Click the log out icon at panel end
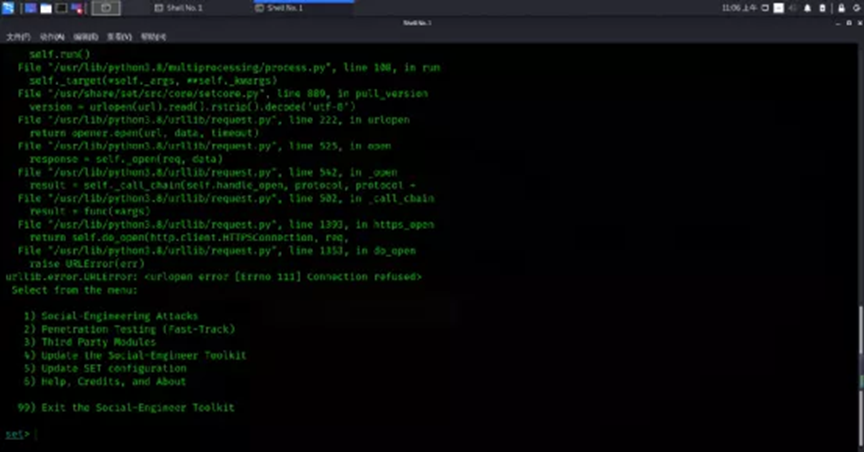This screenshot has width=864, height=452. pos(857,8)
